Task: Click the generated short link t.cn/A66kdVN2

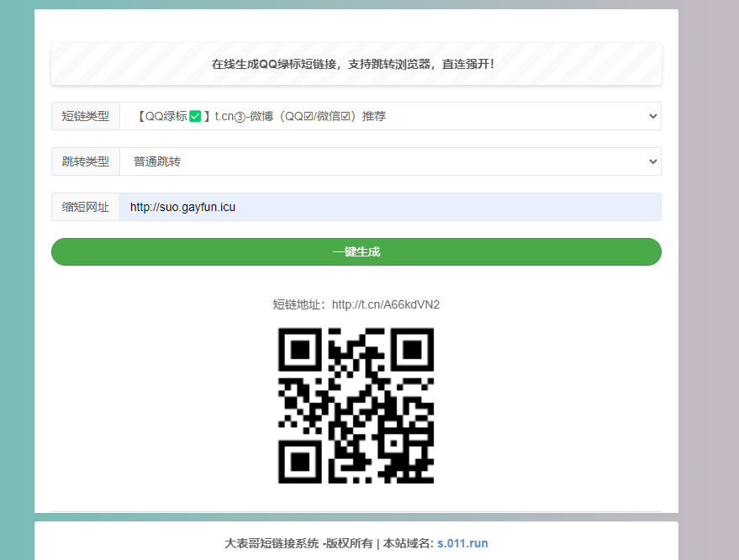Action: (387, 304)
